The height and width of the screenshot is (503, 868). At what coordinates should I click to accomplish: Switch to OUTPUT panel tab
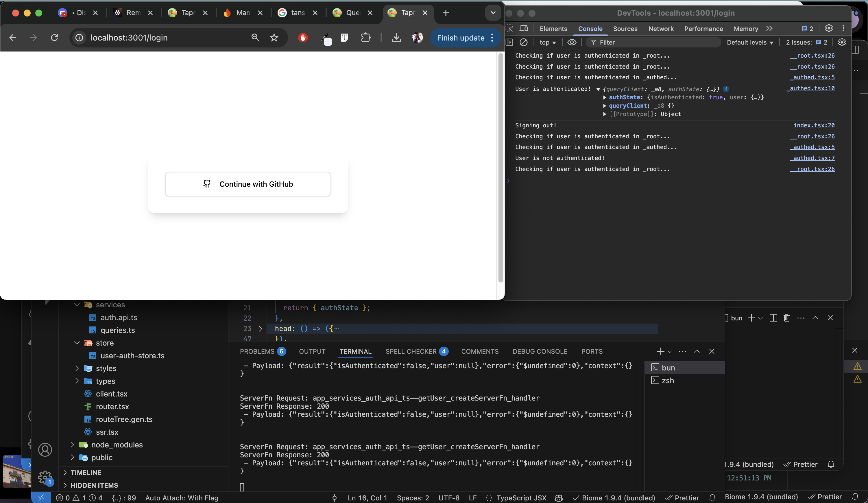[312, 351]
